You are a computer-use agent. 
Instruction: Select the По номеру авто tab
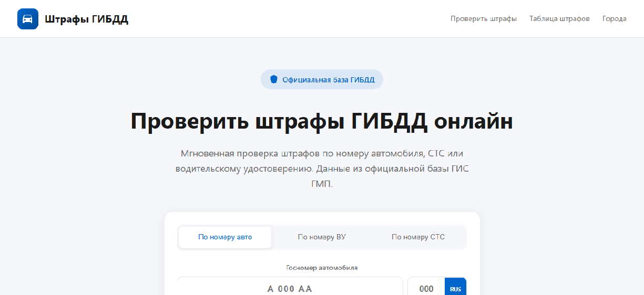(x=225, y=237)
